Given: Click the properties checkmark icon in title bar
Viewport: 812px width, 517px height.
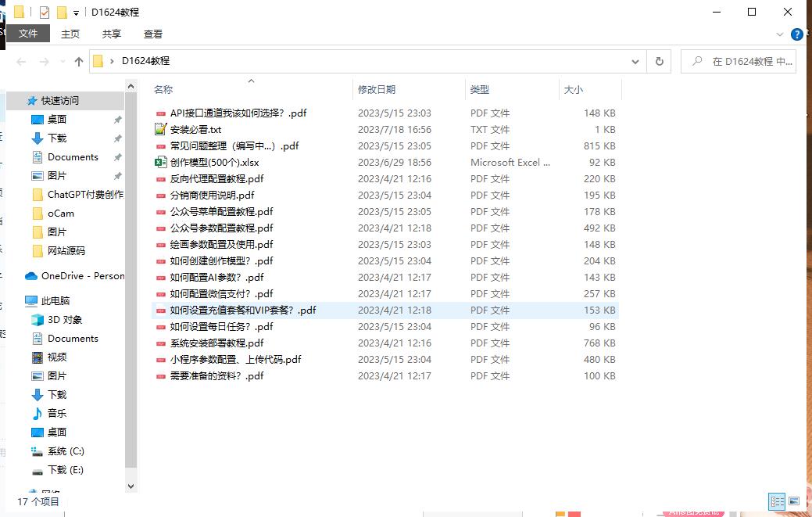Looking at the screenshot, I should coord(45,12).
